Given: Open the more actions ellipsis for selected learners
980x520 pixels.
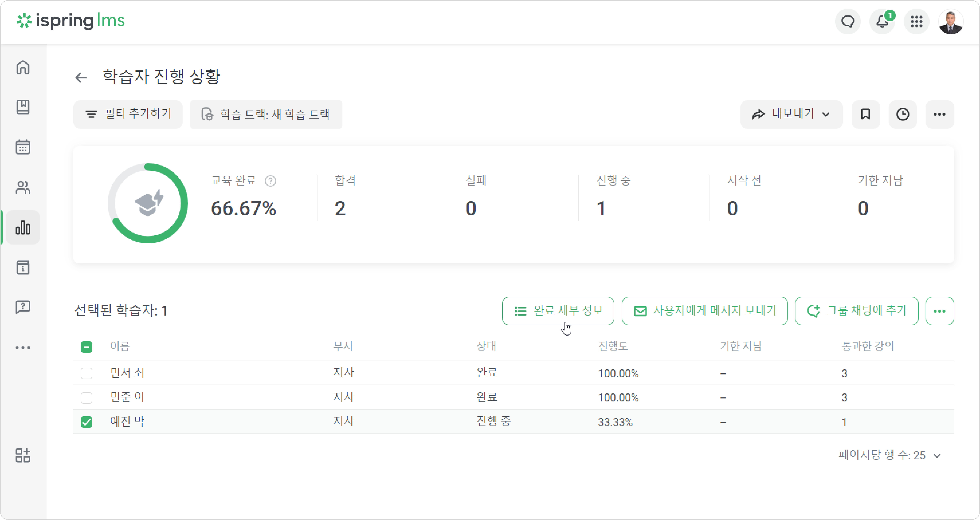Looking at the screenshot, I should [x=940, y=311].
